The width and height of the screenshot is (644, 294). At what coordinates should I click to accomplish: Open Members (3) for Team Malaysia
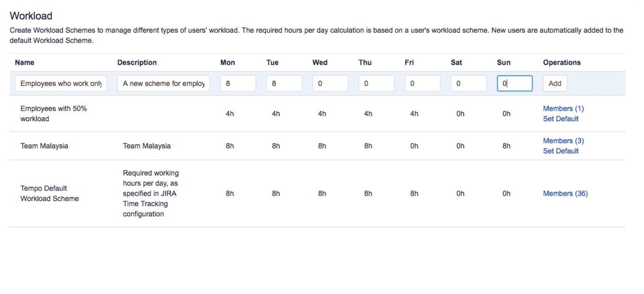563,141
